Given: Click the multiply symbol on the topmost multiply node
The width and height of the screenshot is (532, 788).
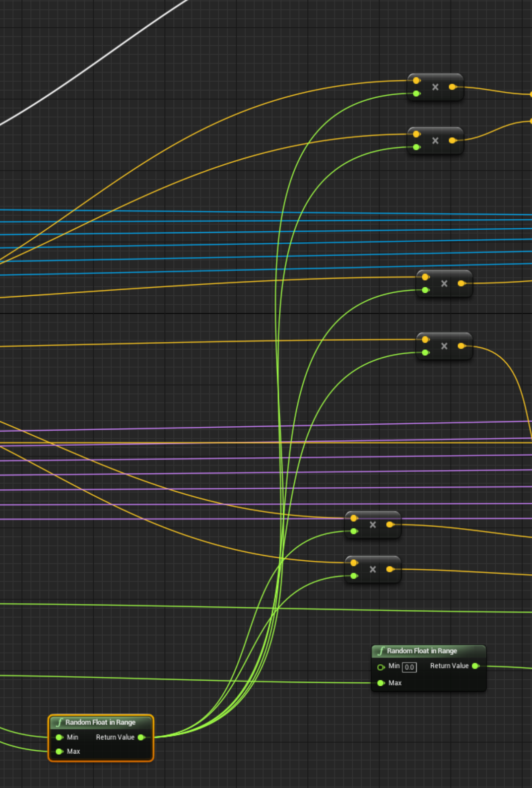Looking at the screenshot, I should pos(435,87).
